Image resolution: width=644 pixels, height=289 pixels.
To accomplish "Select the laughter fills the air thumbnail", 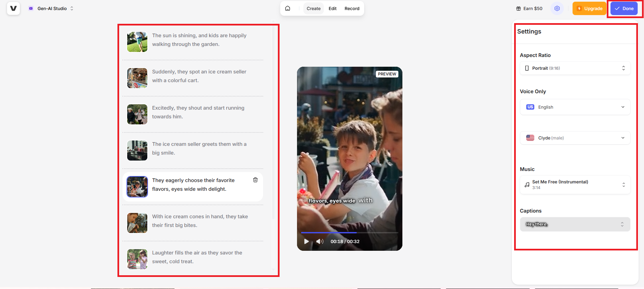I will point(137,259).
